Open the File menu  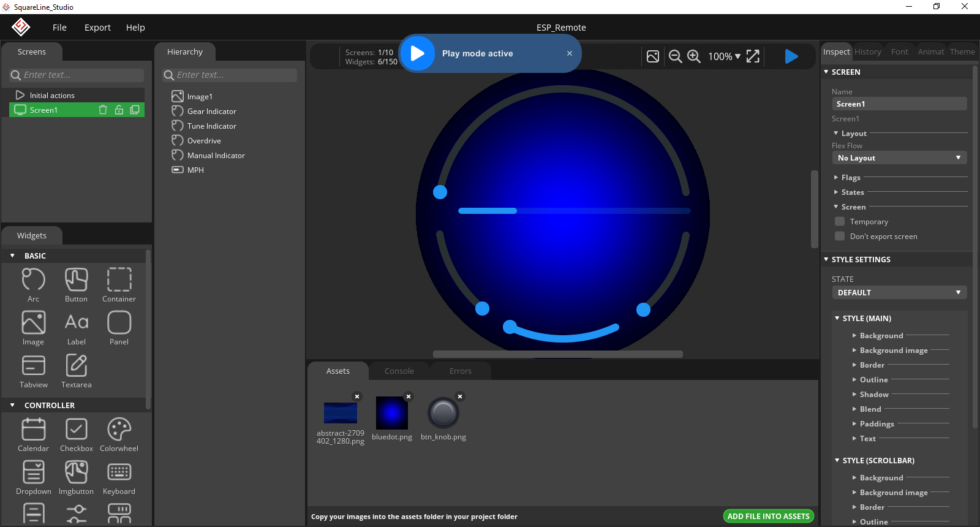click(59, 28)
